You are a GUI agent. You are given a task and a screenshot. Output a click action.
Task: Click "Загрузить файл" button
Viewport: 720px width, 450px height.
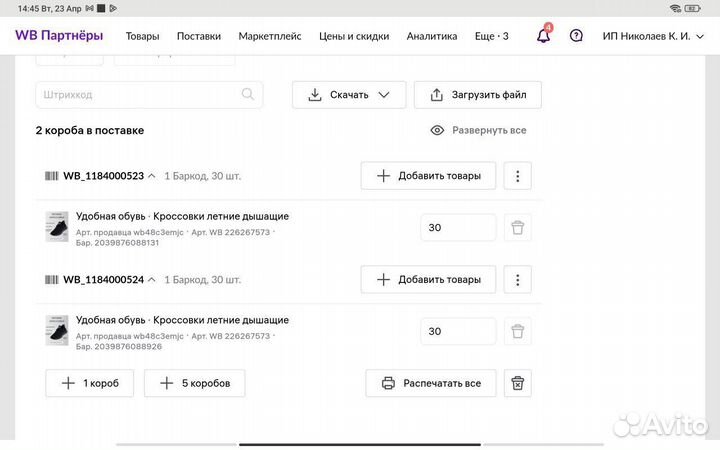477,95
